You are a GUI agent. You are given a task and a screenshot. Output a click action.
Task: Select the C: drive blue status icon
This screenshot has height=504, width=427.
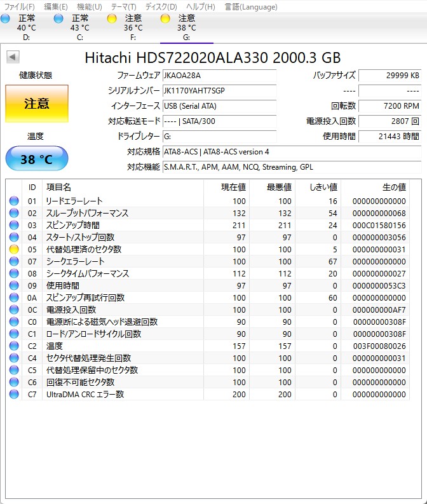pos(59,19)
